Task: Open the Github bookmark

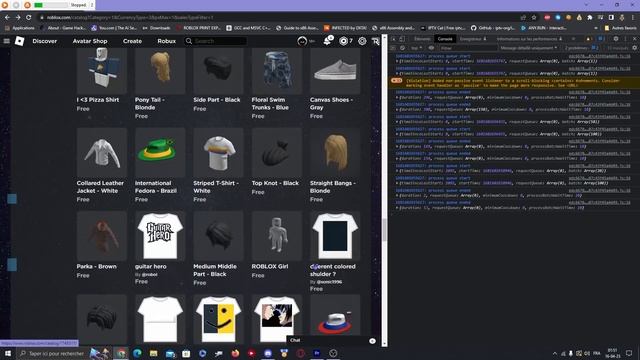Action: coord(493,28)
